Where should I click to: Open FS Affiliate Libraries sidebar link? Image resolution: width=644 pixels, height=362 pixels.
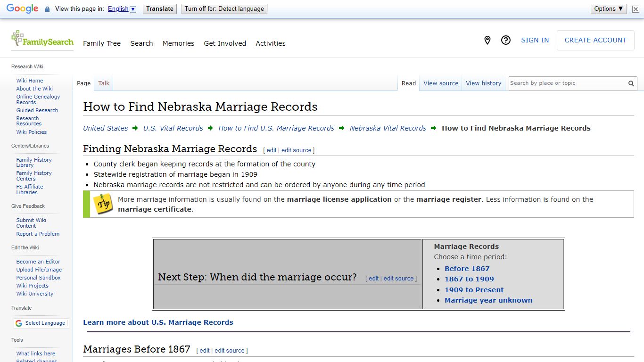point(30,189)
